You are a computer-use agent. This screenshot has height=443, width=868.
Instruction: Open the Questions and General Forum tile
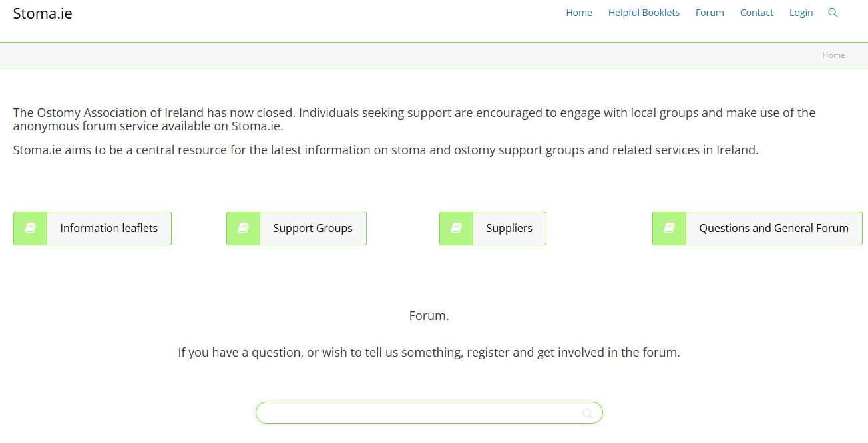773,228
